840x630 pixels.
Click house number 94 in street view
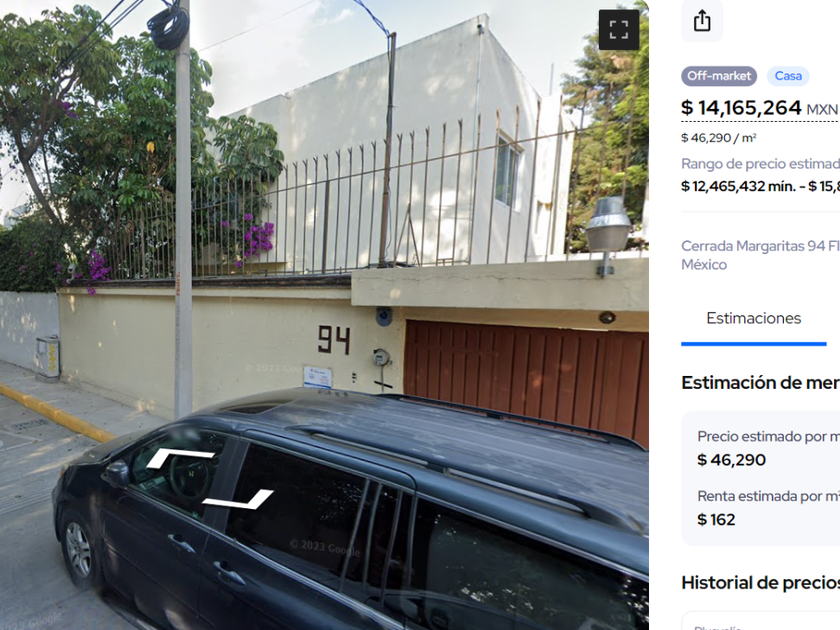click(334, 340)
